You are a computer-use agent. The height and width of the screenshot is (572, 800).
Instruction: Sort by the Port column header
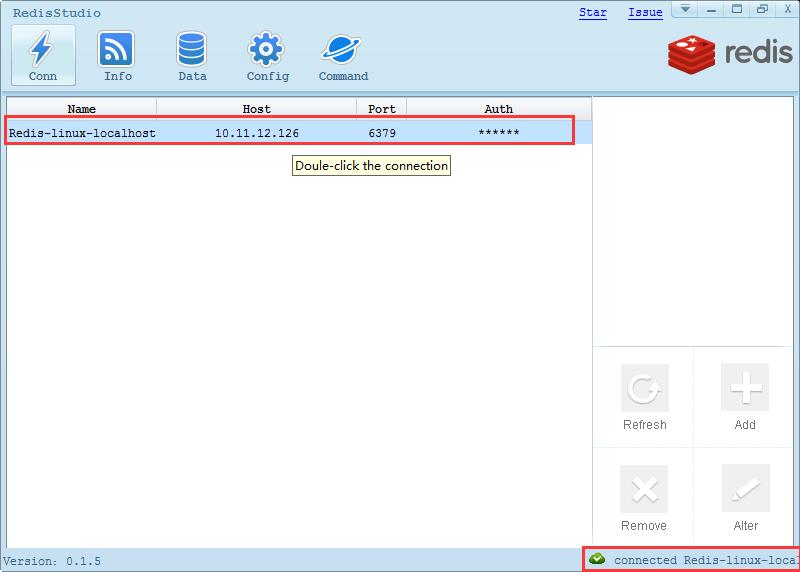tap(382, 109)
